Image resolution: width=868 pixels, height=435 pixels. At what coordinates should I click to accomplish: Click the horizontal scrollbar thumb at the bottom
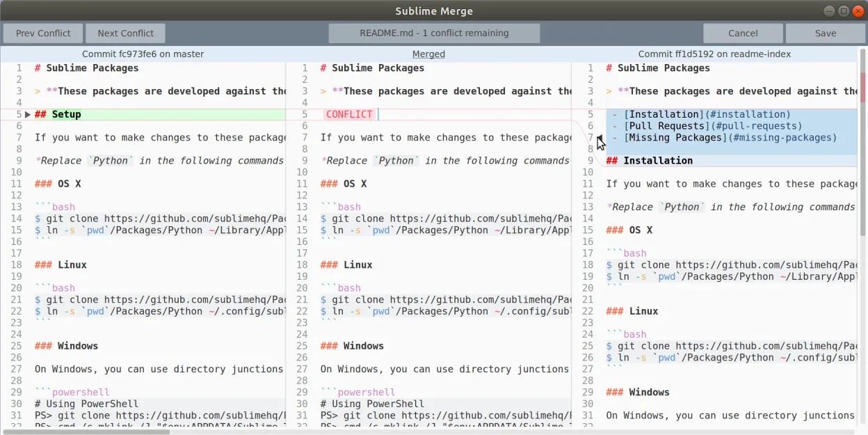(85, 432)
